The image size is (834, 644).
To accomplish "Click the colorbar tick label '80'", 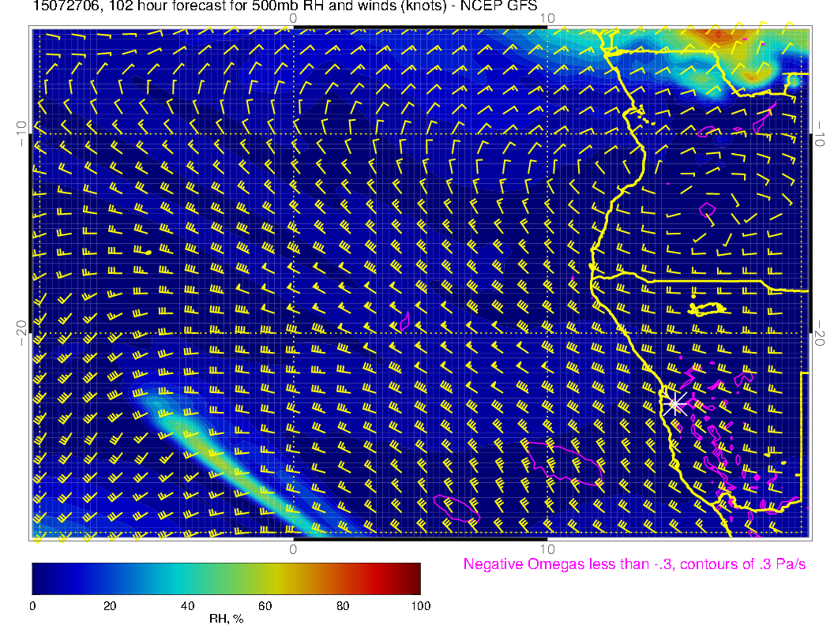I will [343, 605].
